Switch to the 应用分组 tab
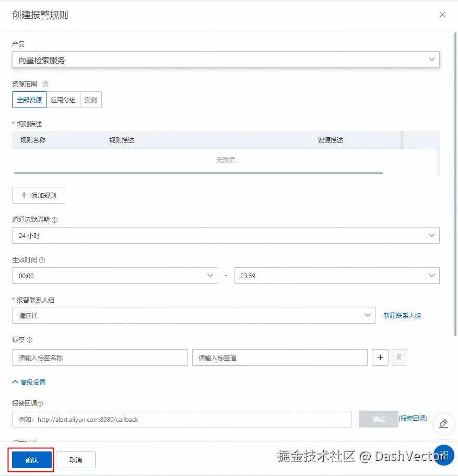The height and width of the screenshot is (476, 458). [63, 99]
